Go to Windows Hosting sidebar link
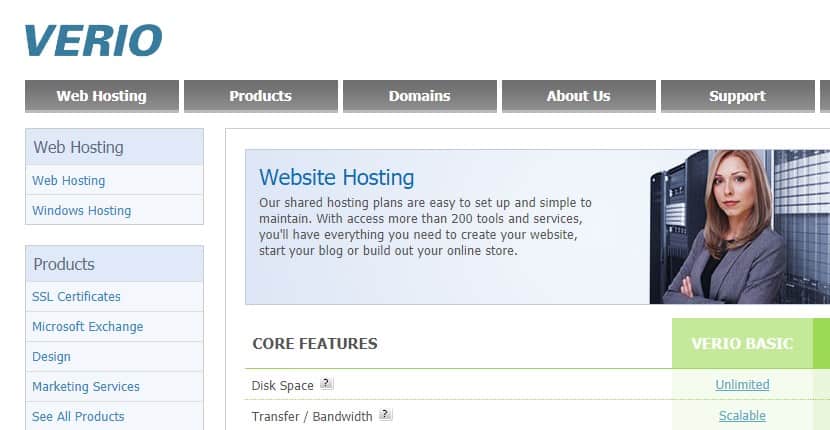The width and height of the screenshot is (830, 430). pos(82,210)
